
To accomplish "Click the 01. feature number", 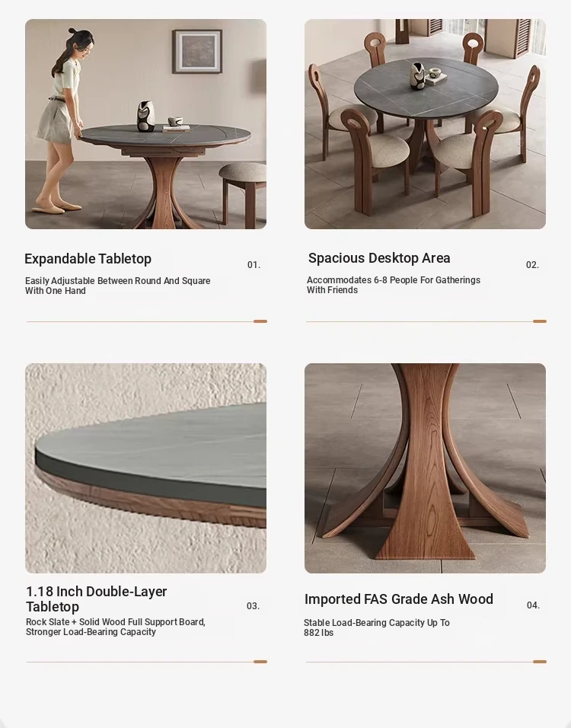I will (x=254, y=265).
